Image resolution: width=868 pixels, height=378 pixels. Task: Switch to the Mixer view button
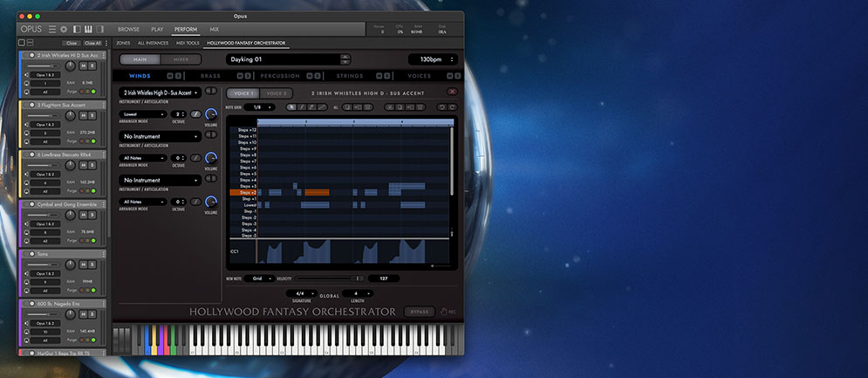(181, 59)
